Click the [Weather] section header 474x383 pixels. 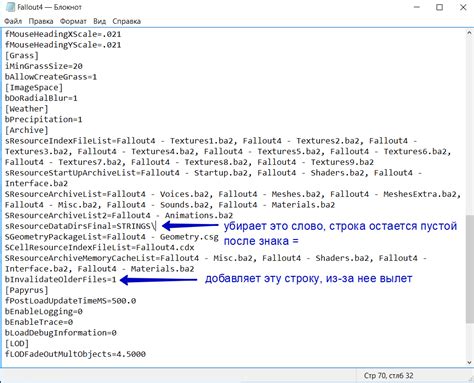pos(27,109)
